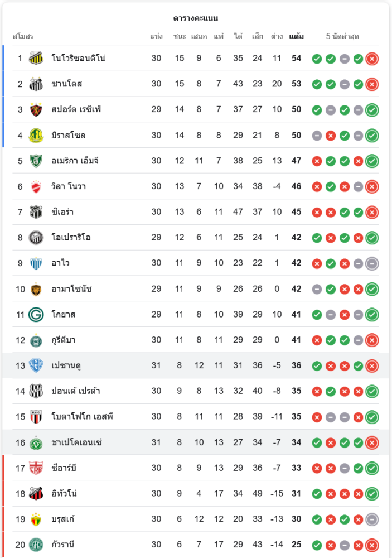Click the Mirassol yellow-green club badge
Image resolution: width=392 pixels, height=558 pixels.
36,135
